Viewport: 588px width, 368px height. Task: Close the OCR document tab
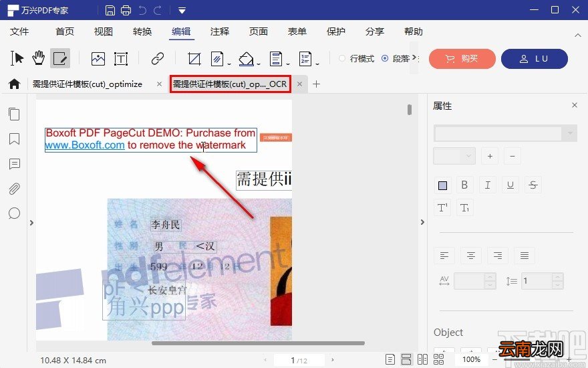(x=299, y=84)
